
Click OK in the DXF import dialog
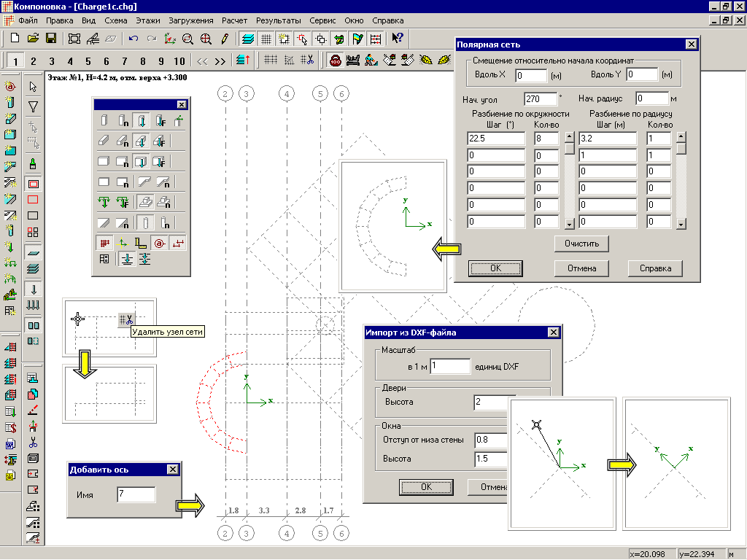tap(426, 486)
